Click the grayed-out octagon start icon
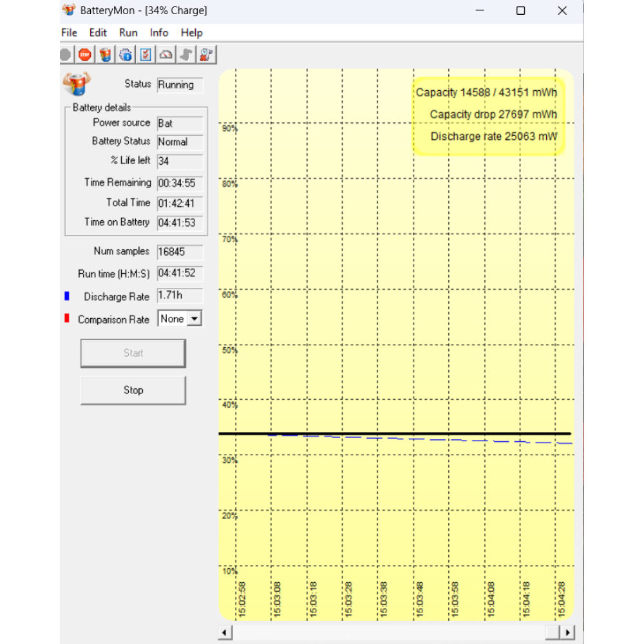Screen dimensions: 644x644 pyautogui.click(x=65, y=55)
